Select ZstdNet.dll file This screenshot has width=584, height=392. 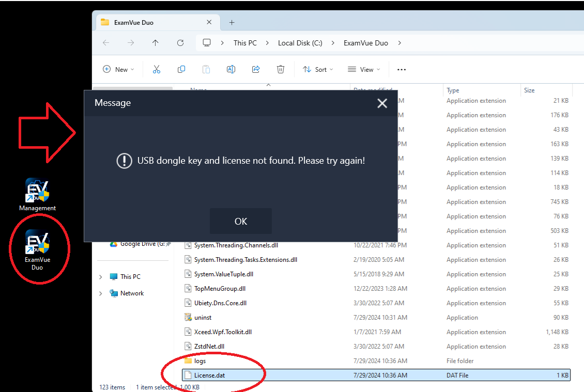tap(376, 346)
